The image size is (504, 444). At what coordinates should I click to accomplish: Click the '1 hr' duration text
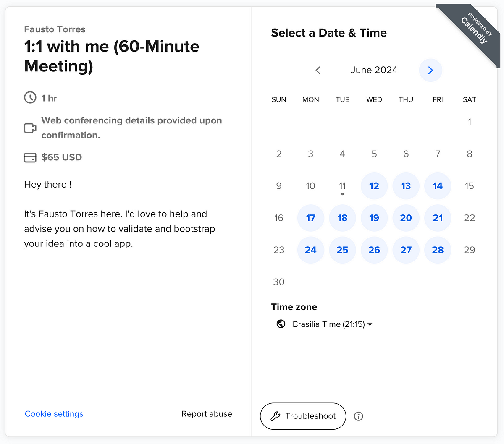[49, 98]
